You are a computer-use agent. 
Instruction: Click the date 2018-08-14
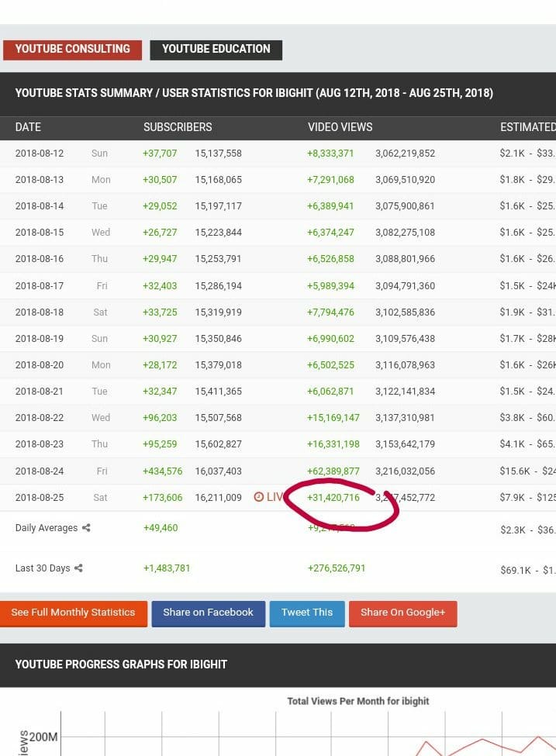tap(40, 206)
